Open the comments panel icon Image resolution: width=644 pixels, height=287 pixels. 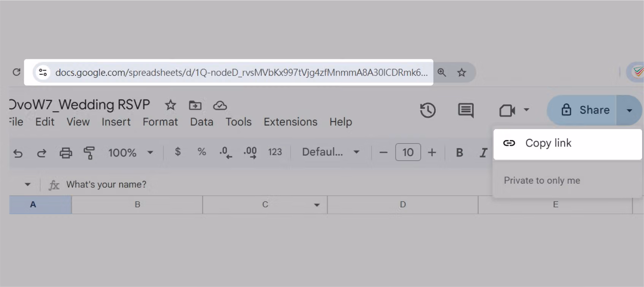(466, 110)
